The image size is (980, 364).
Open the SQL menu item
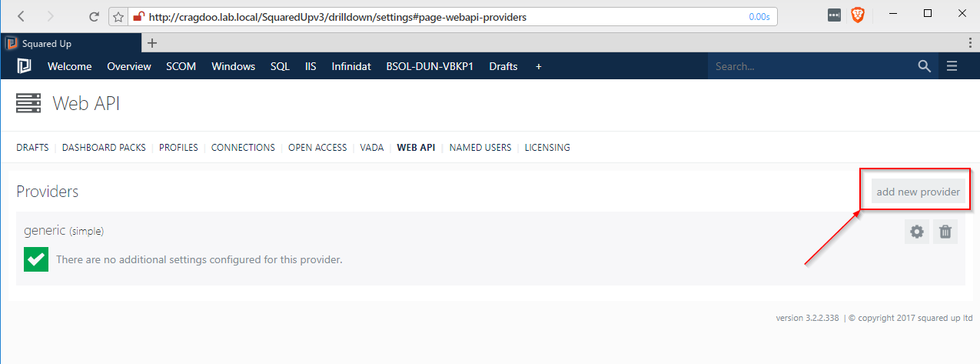click(280, 66)
